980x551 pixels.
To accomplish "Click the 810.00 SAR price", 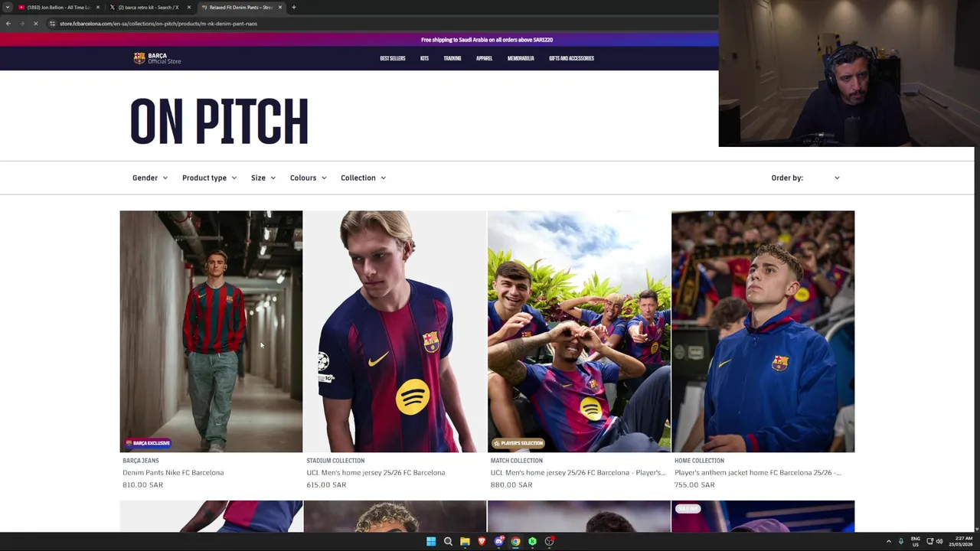I will point(142,485).
